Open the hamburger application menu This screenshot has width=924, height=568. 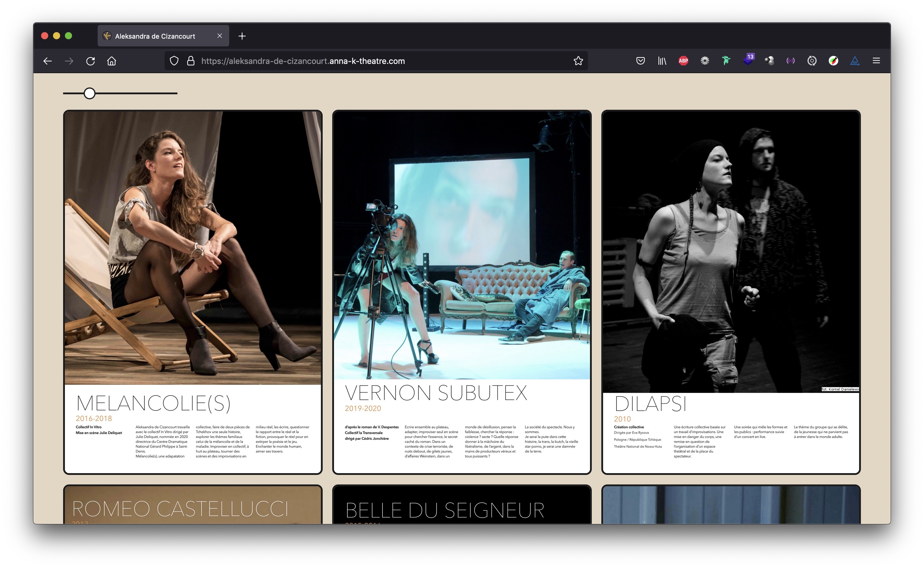(x=876, y=61)
